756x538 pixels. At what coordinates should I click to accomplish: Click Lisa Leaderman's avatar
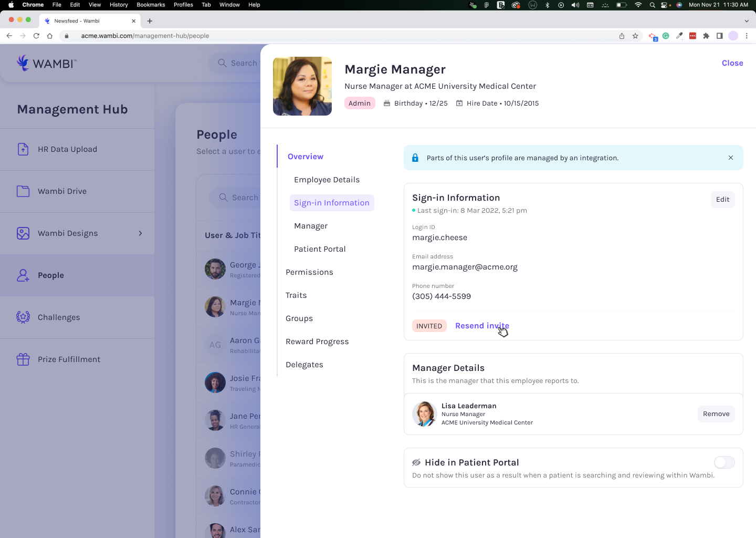[425, 414]
